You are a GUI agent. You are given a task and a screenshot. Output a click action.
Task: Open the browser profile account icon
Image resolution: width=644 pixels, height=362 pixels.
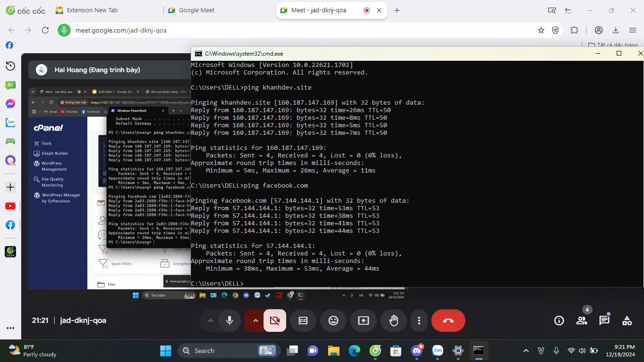(599, 30)
